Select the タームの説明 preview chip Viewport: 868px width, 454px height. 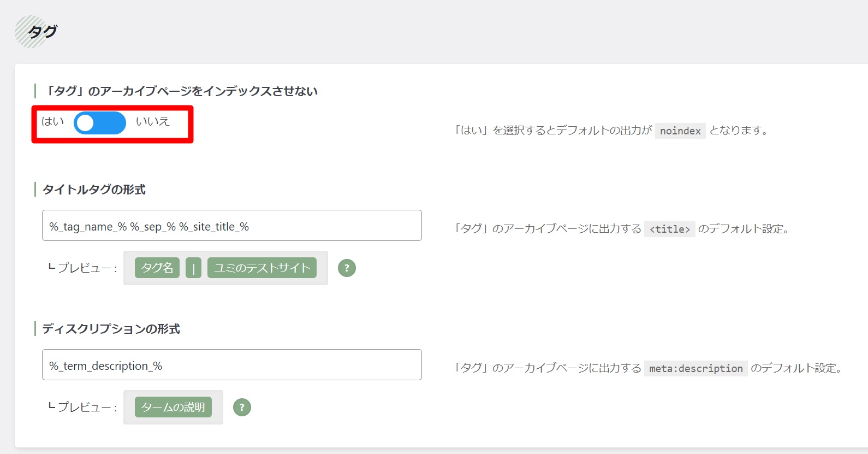(173, 408)
